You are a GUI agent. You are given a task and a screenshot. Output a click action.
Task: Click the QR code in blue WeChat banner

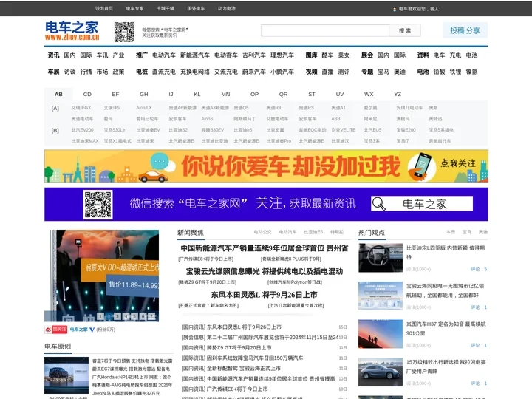(98, 205)
